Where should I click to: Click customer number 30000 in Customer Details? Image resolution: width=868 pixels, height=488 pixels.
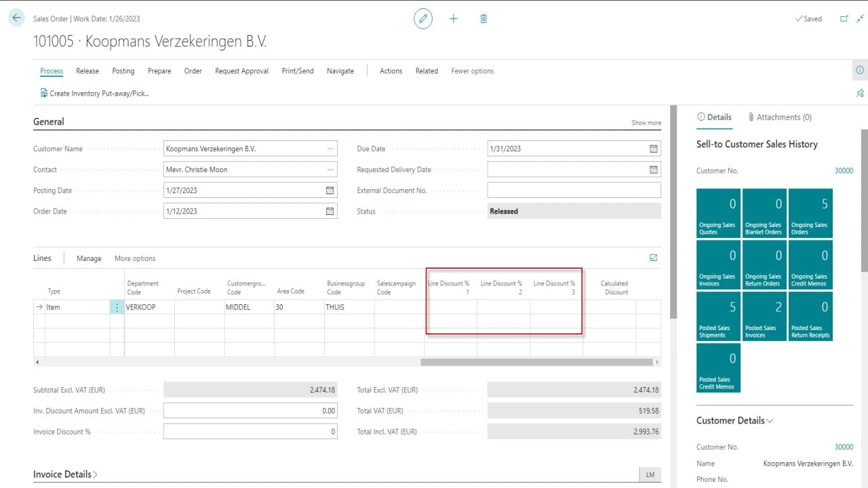click(844, 447)
